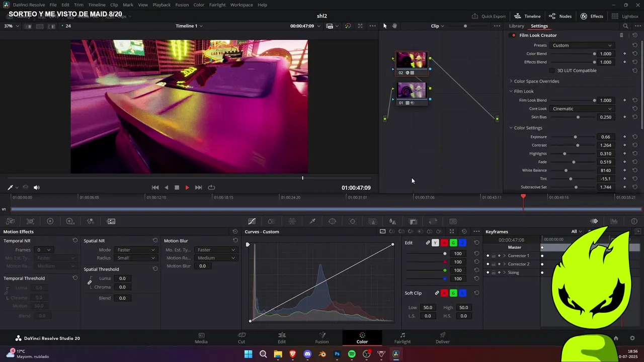The width and height of the screenshot is (644, 362).
Task: Start playback with the play button
Action: (x=187, y=188)
